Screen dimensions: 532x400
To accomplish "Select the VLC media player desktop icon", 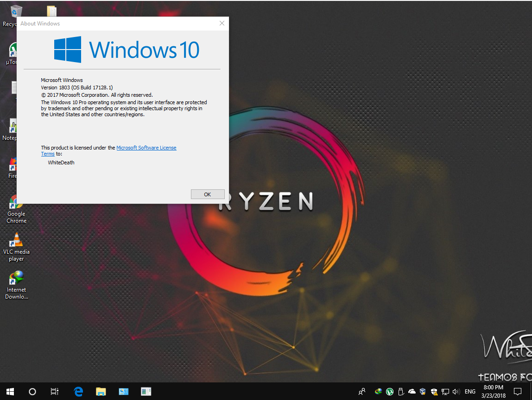I will [x=16, y=247].
